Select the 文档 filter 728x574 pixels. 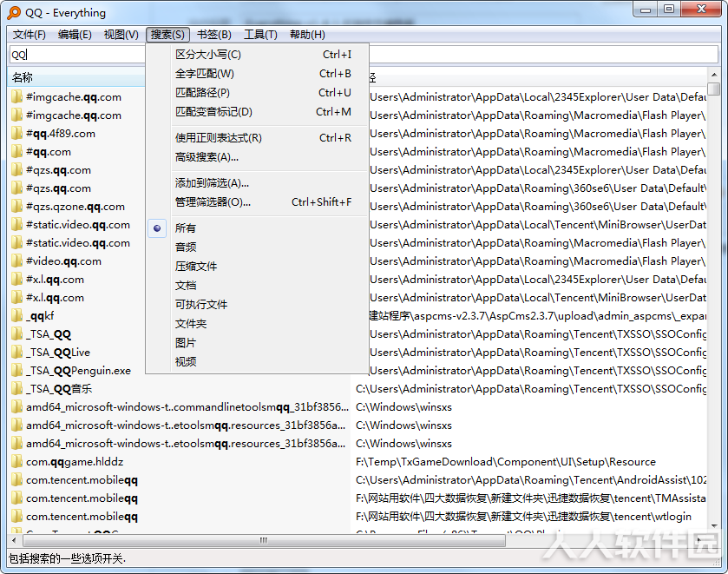pyautogui.click(x=258, y=286)
